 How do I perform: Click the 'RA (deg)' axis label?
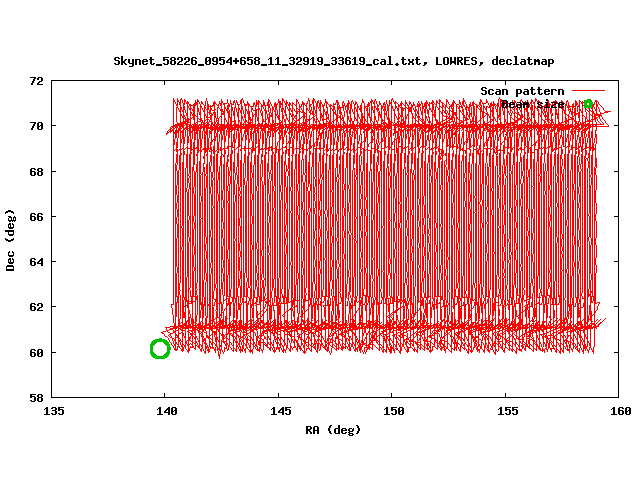[333, 429]
